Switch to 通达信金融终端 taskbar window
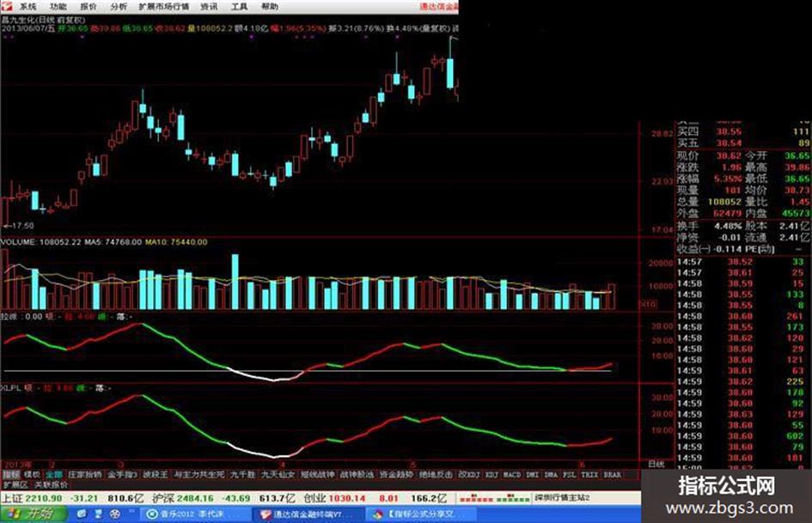 click(x=308, y=514)
